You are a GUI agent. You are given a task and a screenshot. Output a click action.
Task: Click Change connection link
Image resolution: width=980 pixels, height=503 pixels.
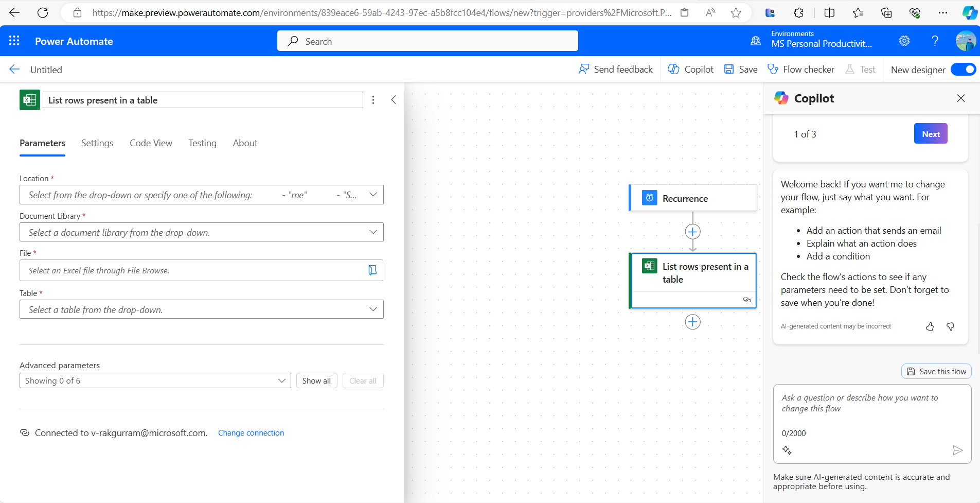click(x=251, y=433)
